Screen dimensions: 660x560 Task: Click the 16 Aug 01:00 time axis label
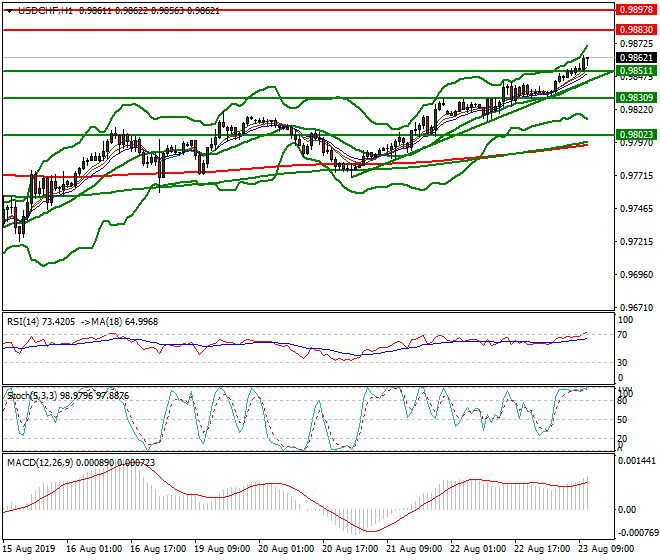pos(94,549)
